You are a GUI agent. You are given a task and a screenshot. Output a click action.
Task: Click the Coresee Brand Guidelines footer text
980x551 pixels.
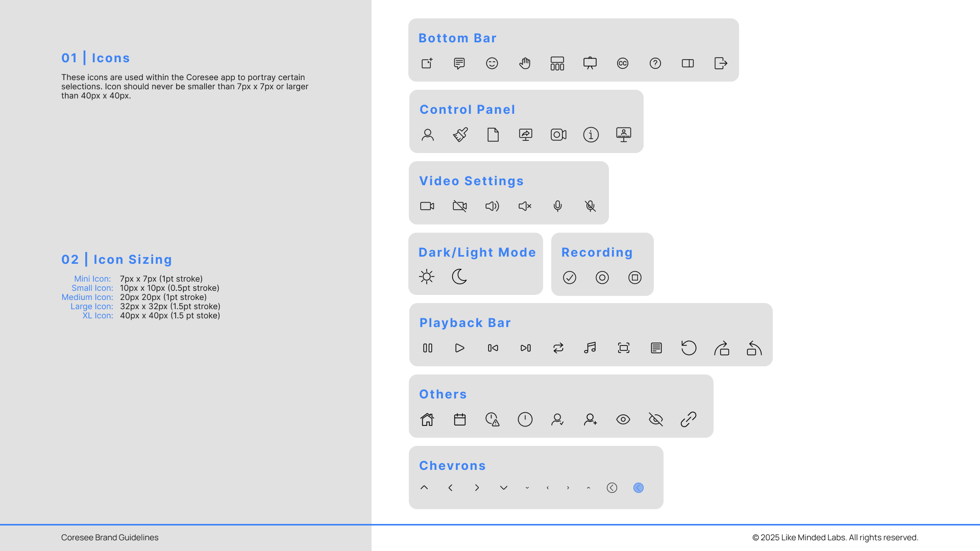[x=110, y=537]
